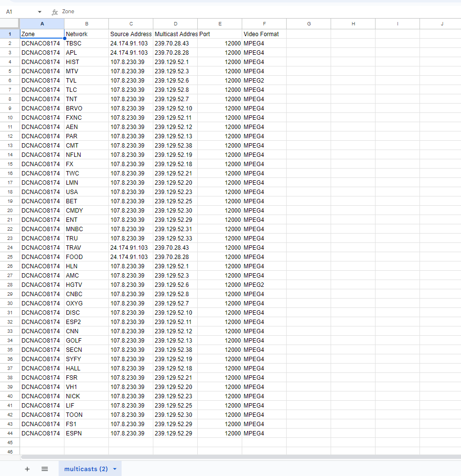Click the MPEG2 format cell in the HGTV row

coord(264,285)
